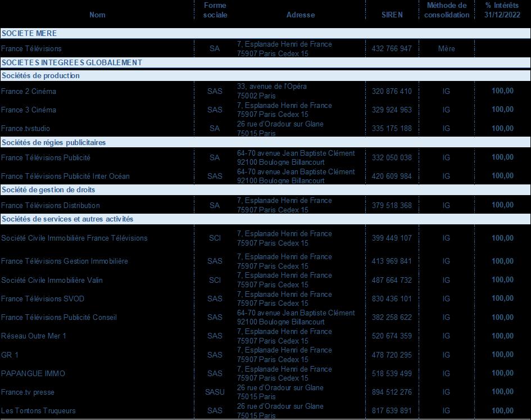The height and width of the screenshot is (420, 531).
Task: Click SIREN number '332 050 038'
Action: click(392, 158)
